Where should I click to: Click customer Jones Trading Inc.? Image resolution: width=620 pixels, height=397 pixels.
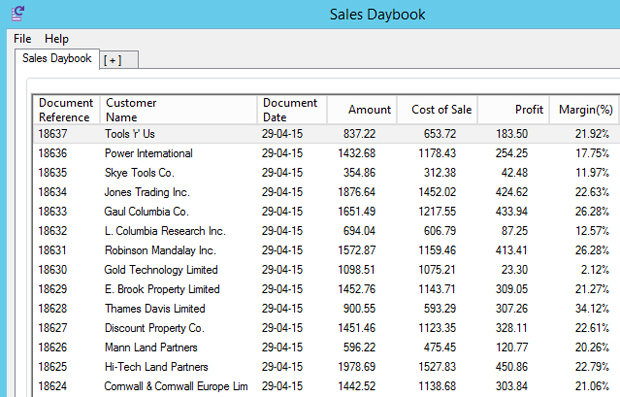[147, 192]
